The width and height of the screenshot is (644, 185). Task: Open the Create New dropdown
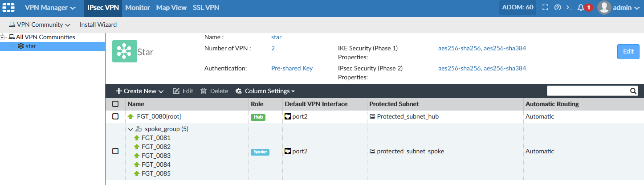click(x=139, y=91)
